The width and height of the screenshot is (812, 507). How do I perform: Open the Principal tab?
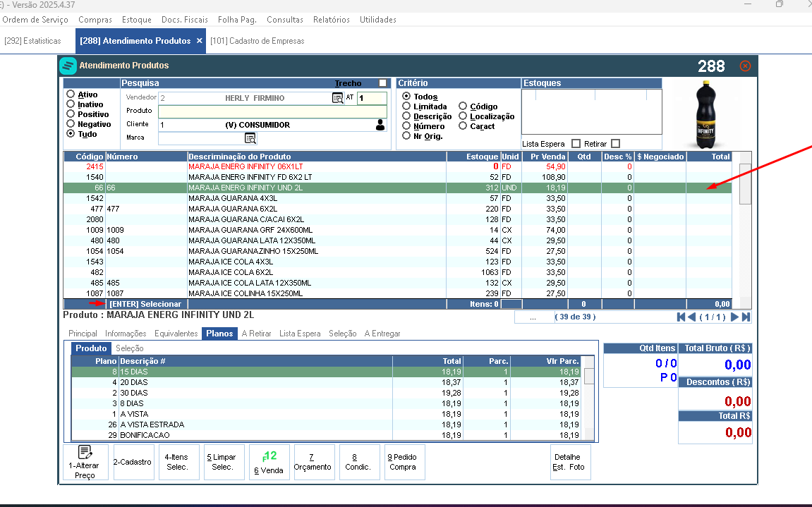coord(83,334)
